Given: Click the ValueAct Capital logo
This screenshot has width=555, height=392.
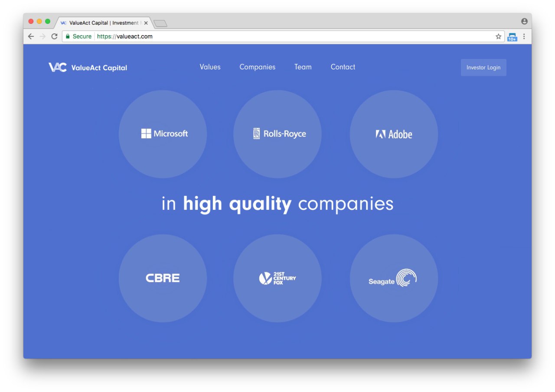Looking at the screenshot, I should coord(88,67).
